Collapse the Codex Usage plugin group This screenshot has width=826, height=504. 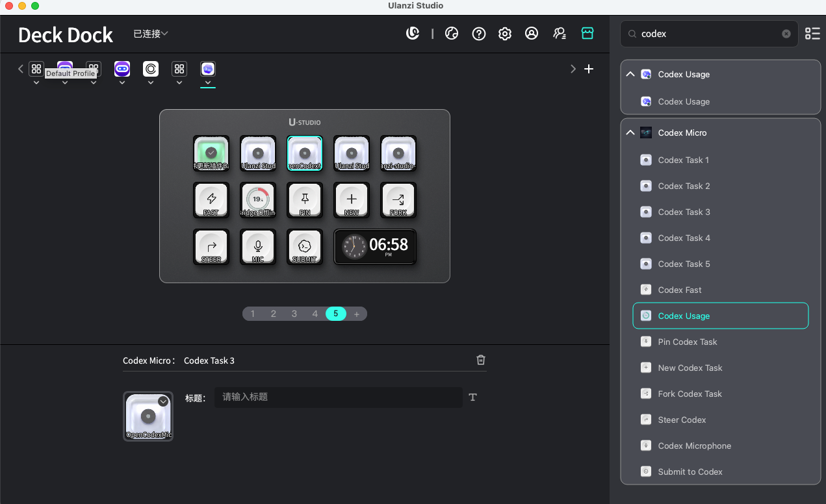[630, 74]
